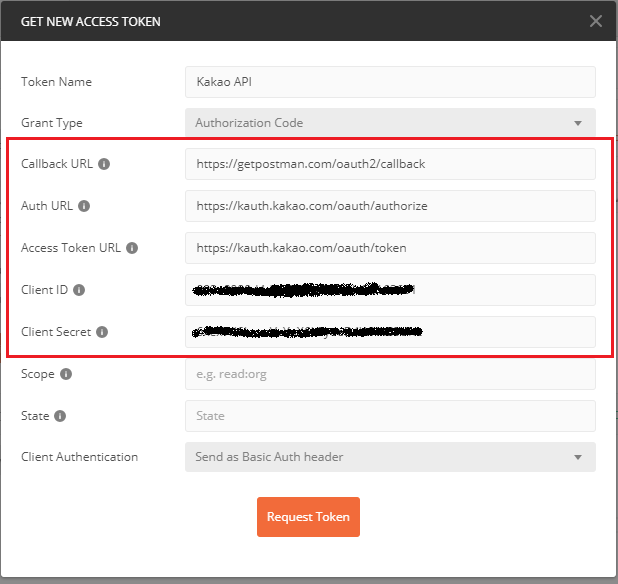Show info for Auth URL
Image resolution: width=618 pixels, height=584 pixels.
(x=84, y=206)
